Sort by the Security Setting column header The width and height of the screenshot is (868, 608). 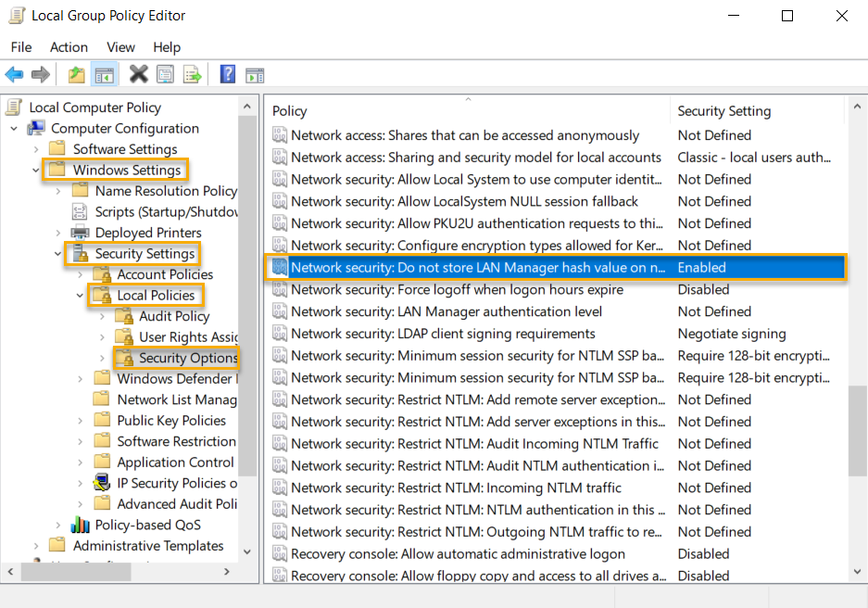(723, 110)
